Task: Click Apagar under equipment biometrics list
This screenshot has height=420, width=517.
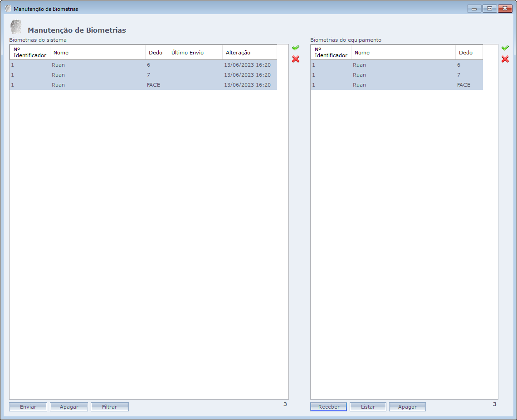Action: 407,407
